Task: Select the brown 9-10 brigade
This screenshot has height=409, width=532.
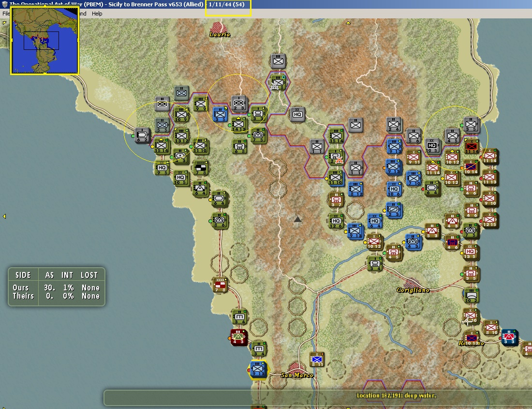Action: [x=490, y=198]
